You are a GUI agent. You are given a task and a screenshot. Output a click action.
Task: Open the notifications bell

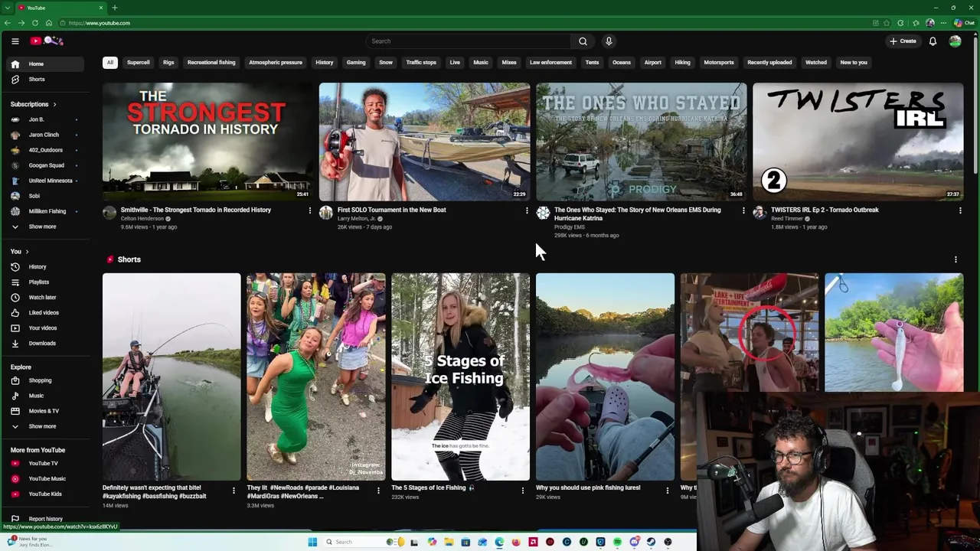pyautogui.click(x=933, y=41)
